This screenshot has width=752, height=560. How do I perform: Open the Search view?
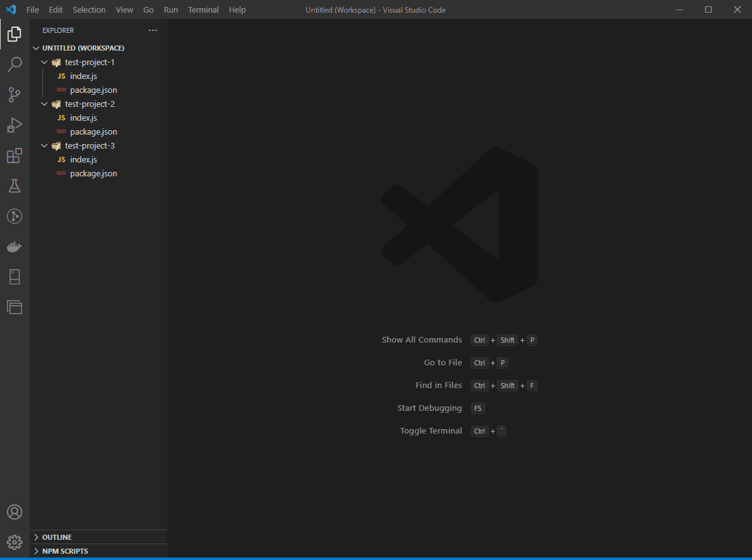(x=15, y=64)
